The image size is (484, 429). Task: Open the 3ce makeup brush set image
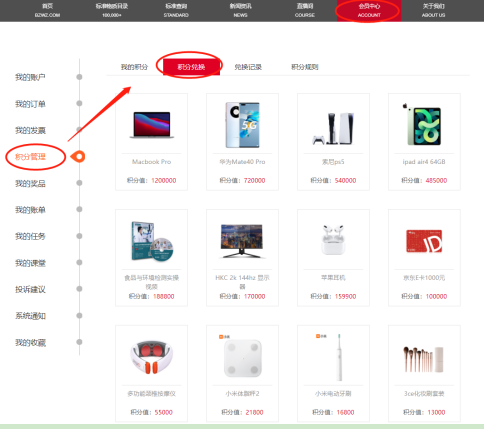424,359
